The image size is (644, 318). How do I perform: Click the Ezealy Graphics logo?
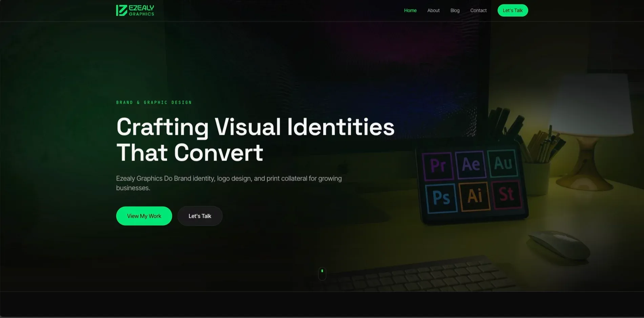coord(135,10)
